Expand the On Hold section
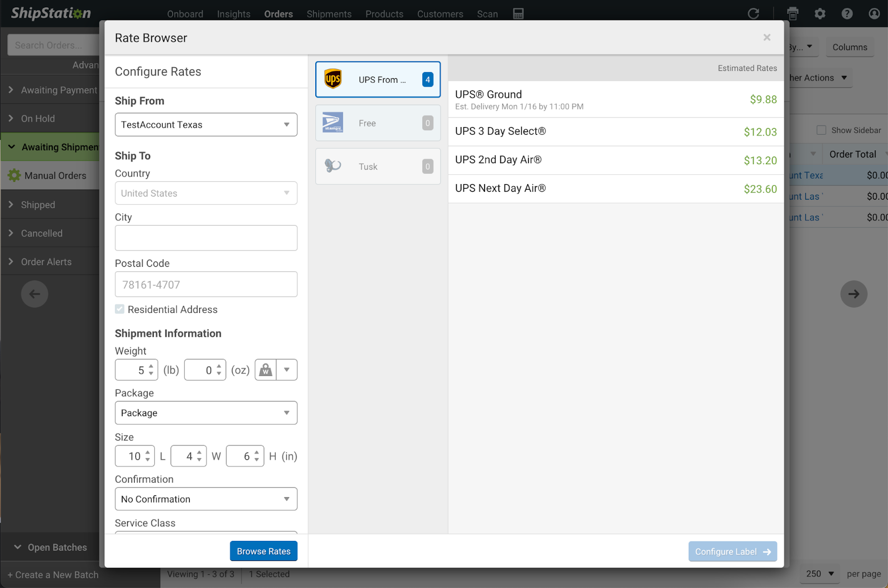 point(50,118)
